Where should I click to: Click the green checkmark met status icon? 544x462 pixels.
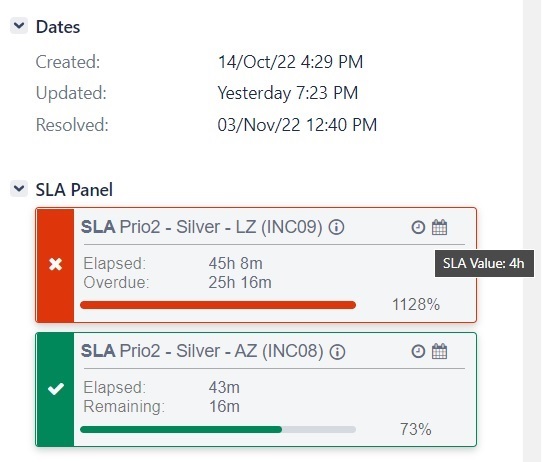(x=56, y=388)
